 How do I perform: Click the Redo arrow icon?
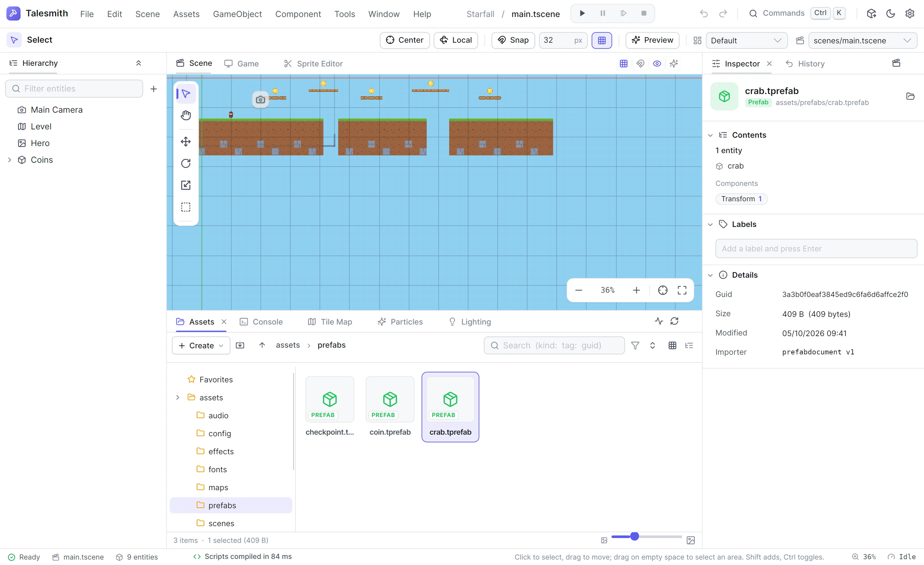[x=723, y=13]
